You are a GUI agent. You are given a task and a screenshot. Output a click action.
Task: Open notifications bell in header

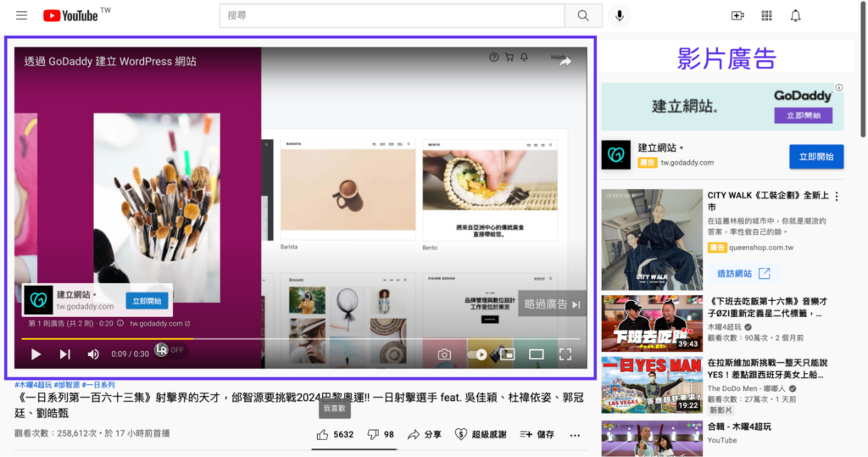point(795,15)
